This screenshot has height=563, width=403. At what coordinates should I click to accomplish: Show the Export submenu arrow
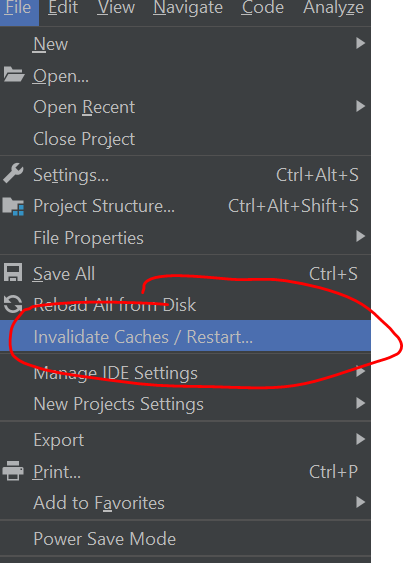[360, 439]
